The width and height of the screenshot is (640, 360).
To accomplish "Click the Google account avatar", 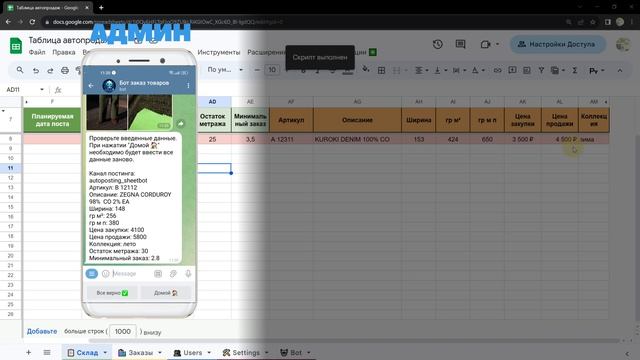I will [x=623, y=44].
